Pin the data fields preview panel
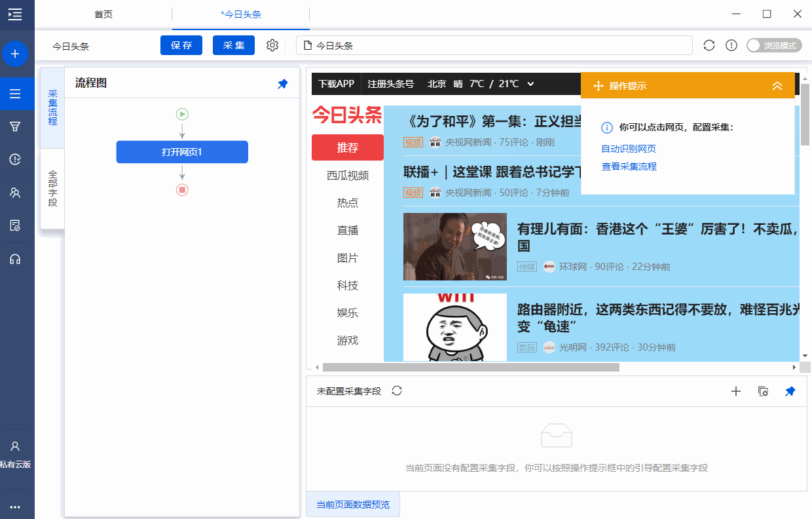This screenshot has width=812, height=519. click(x=790, y=391)
